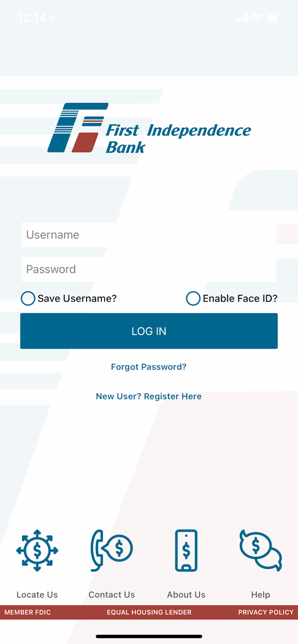This screenshot has height=644, width=298.
Task: Tap the cellular signal bars icon
Action: click(x=242, y=18)
